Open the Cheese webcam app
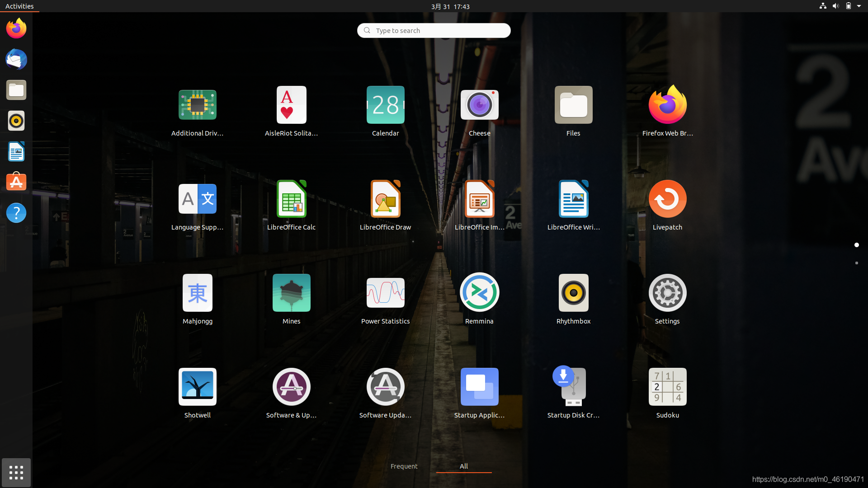This screenshot has width=868, height=488. 479,105
